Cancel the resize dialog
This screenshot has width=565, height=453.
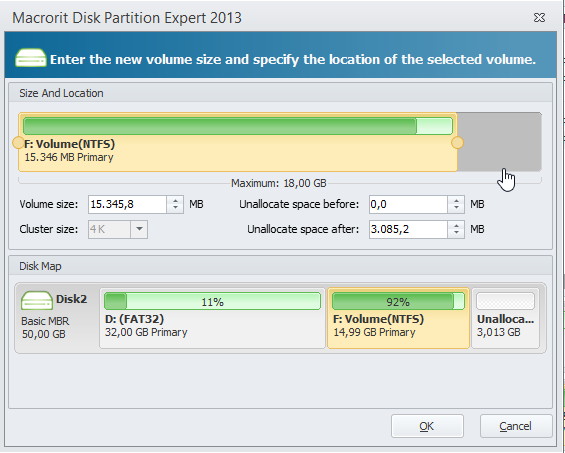tap(516, 426)
